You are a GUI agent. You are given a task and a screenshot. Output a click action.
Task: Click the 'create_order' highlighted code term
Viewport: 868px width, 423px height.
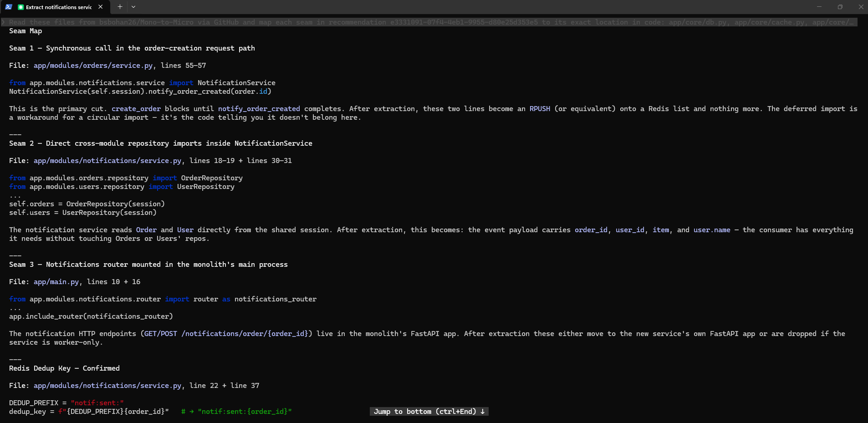pos(136,109)
